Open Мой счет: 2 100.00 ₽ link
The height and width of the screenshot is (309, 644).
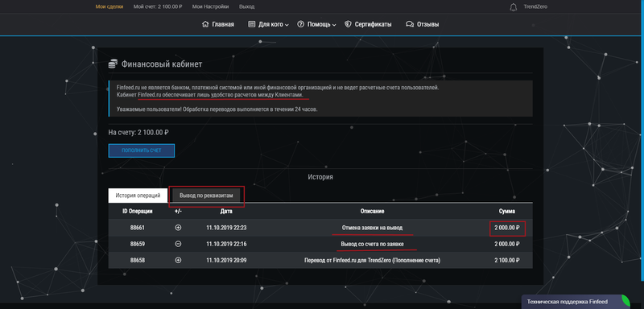coord(158,6)
